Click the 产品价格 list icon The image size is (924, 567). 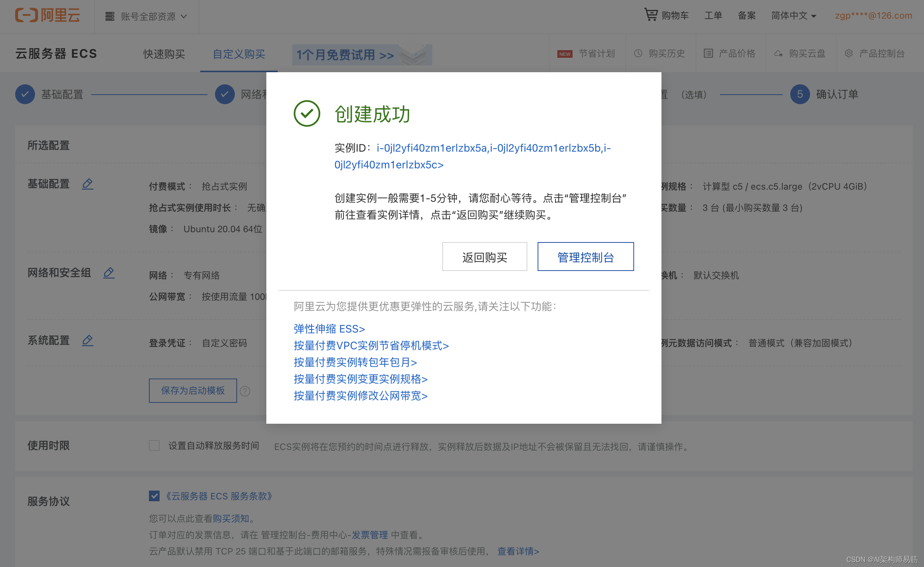pyautogui.click(x=708, y=54)
